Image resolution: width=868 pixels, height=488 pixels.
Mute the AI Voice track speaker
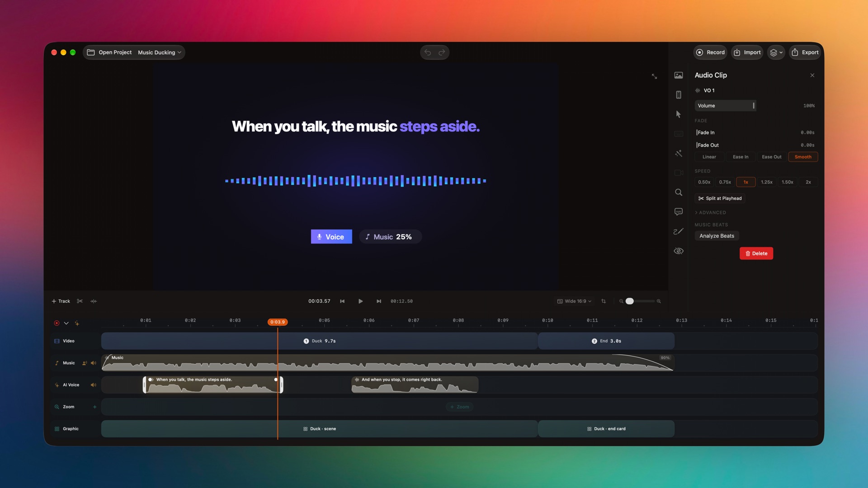coord(94,385)
